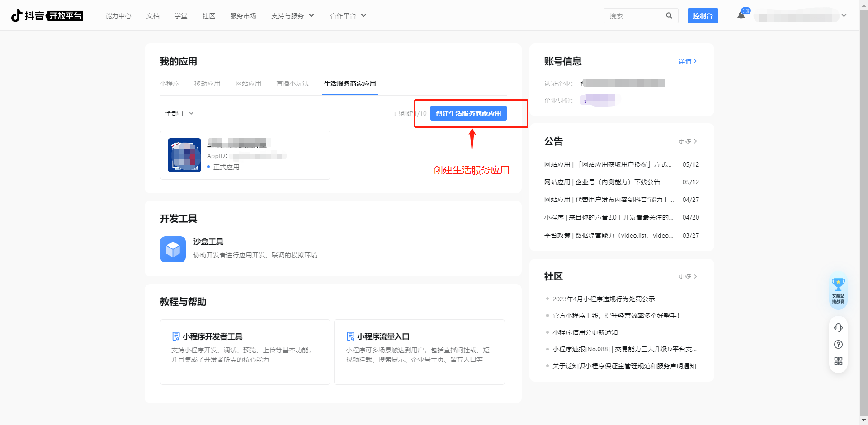Click document icon beside 小程序开发者工具

(x=176, y=336)
